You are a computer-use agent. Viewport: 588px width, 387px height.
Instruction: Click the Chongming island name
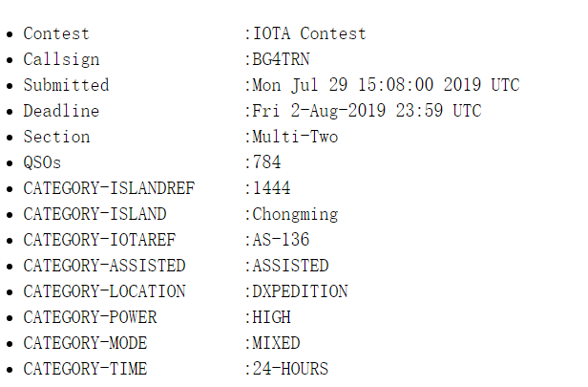click(x=295, y=215)
